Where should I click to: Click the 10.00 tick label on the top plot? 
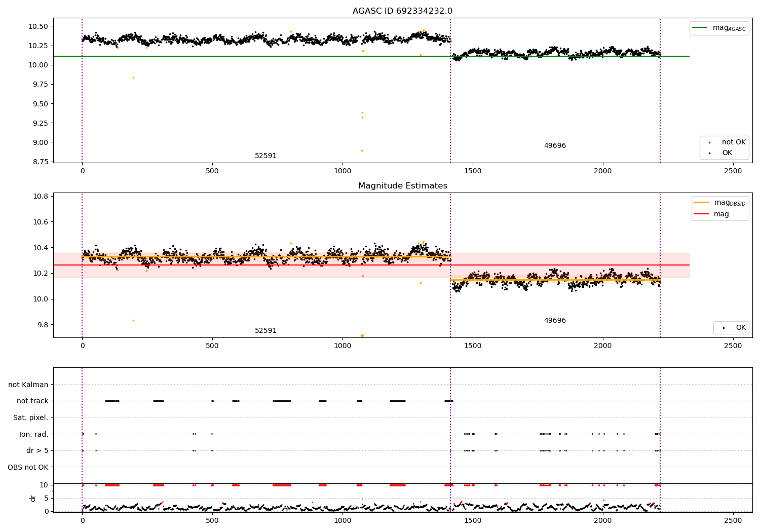click(x=39, y=65)
